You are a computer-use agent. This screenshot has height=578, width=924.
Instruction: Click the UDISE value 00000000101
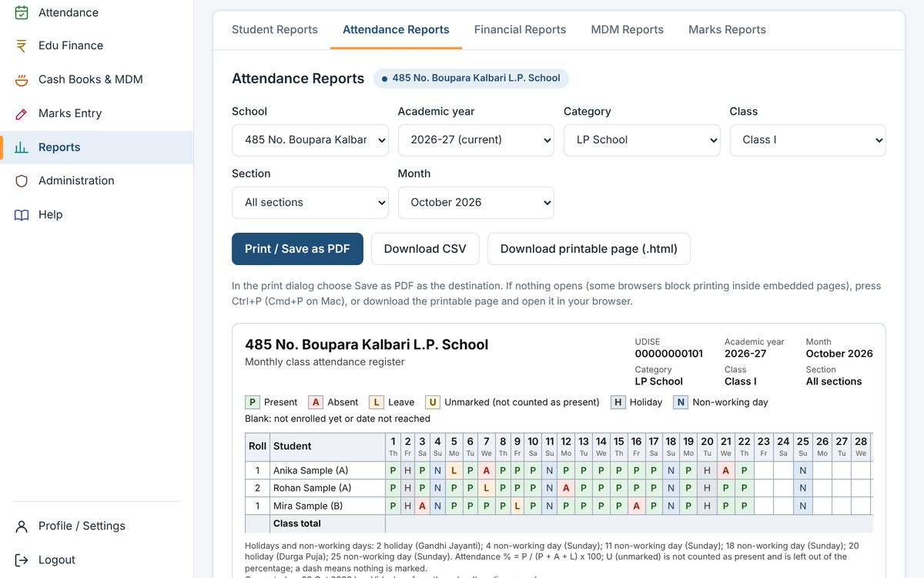pyautogui.click(x=669, y=354)
